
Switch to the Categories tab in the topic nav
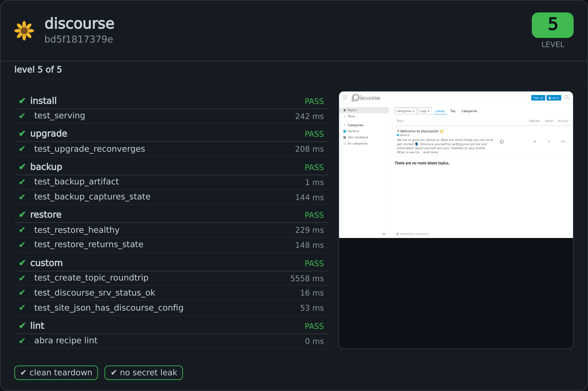(469, 111)
